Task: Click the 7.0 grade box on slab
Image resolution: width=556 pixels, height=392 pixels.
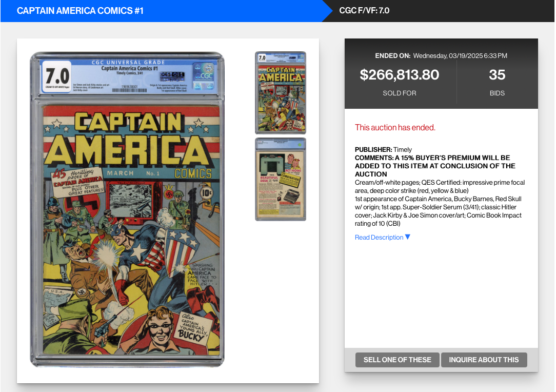Action: tap(57, 77)
